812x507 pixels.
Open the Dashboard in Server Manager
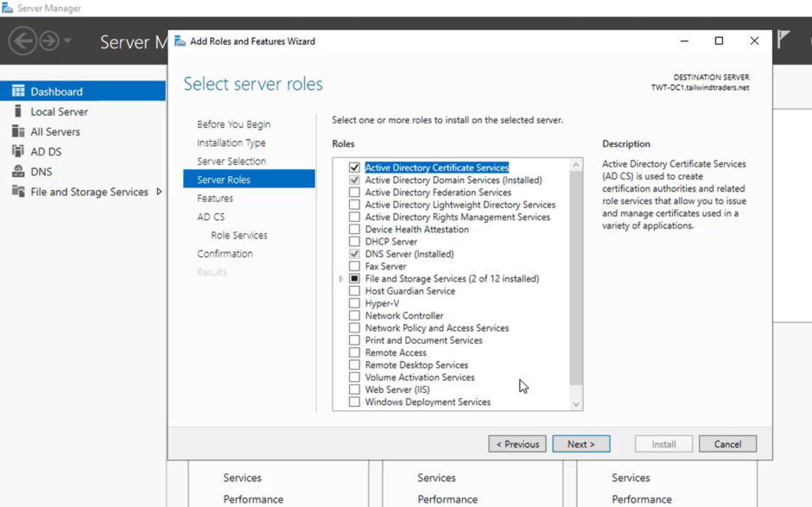tap(56, 90)
